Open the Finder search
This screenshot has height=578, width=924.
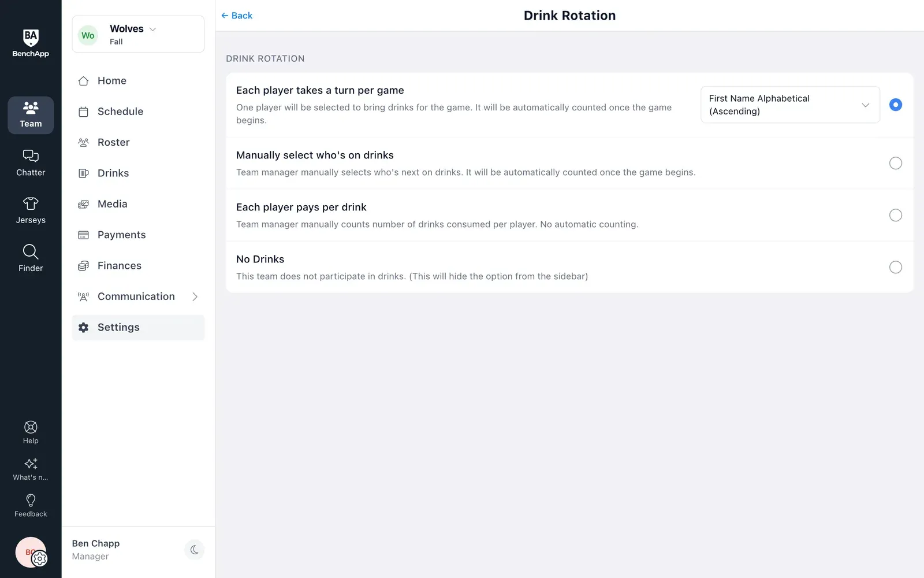[x=31, y=258]
